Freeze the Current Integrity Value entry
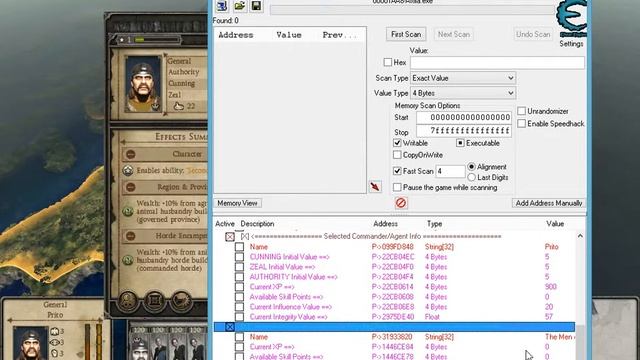 pyautogui.click(x=239, y=317)
